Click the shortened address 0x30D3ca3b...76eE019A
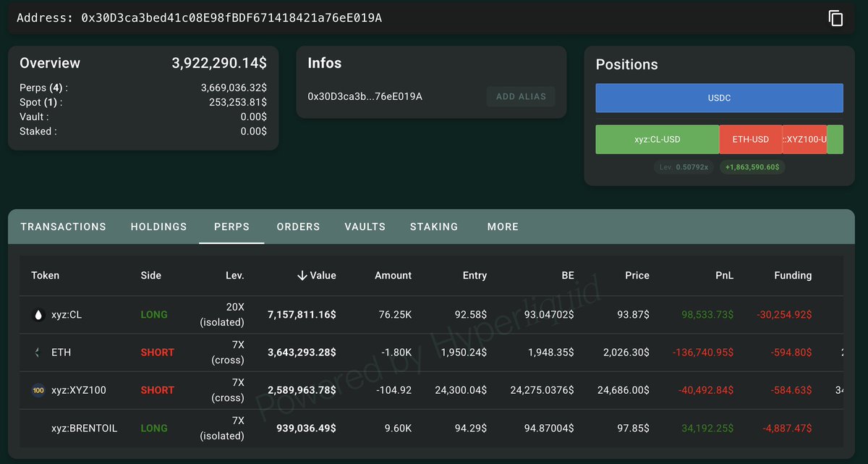Viewport: 868px width, 464px height. coord(365,96)
